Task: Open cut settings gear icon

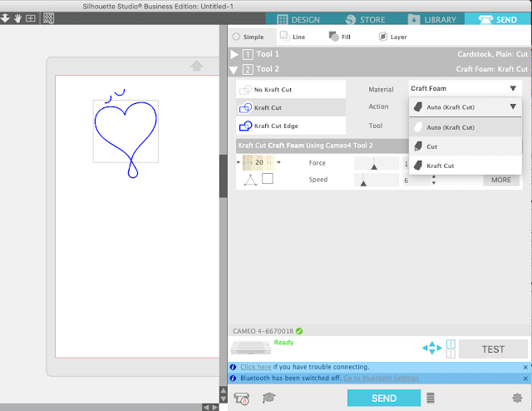Action: (517, 398)
